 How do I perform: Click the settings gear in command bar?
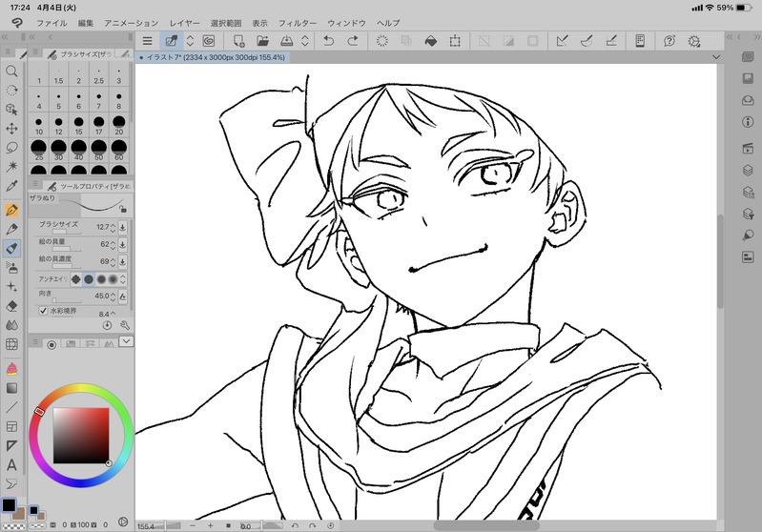pos(694,41)
